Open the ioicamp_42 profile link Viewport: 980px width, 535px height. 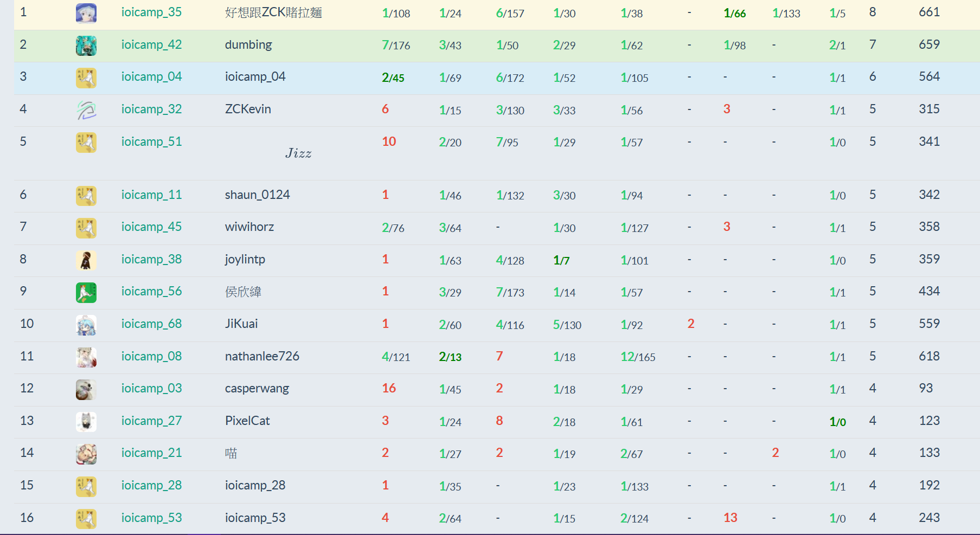click(151, 45)
